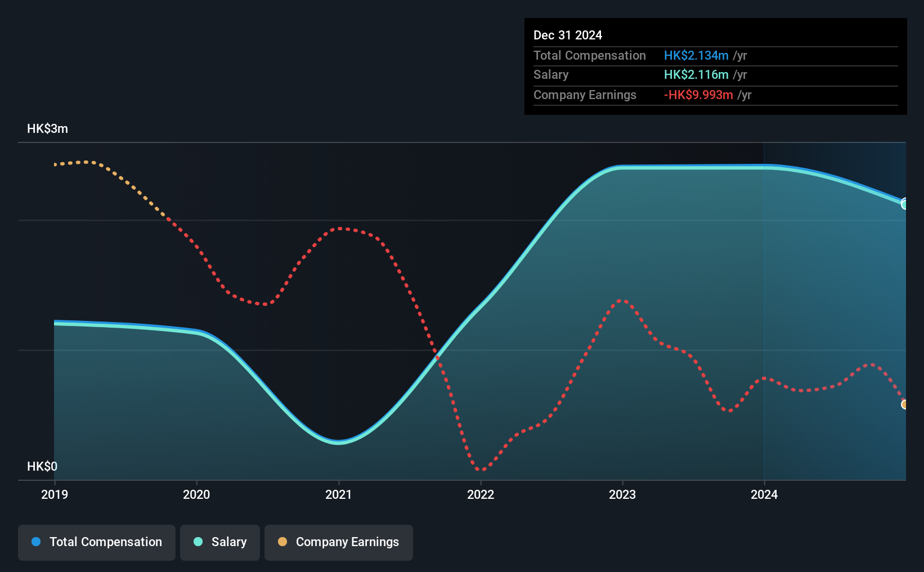Screen dimensions: 924x572
Task: Toggle the Company Earnings legend button
Action: pyautogui.click(x=339, y=542)
